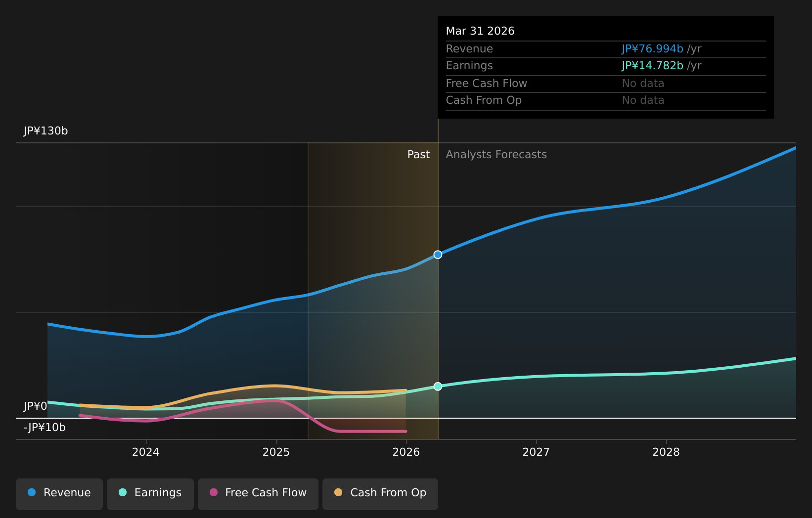Click the blue Revenue data point marker
This screenshot has height=518, width=812.
coord(438,255)
